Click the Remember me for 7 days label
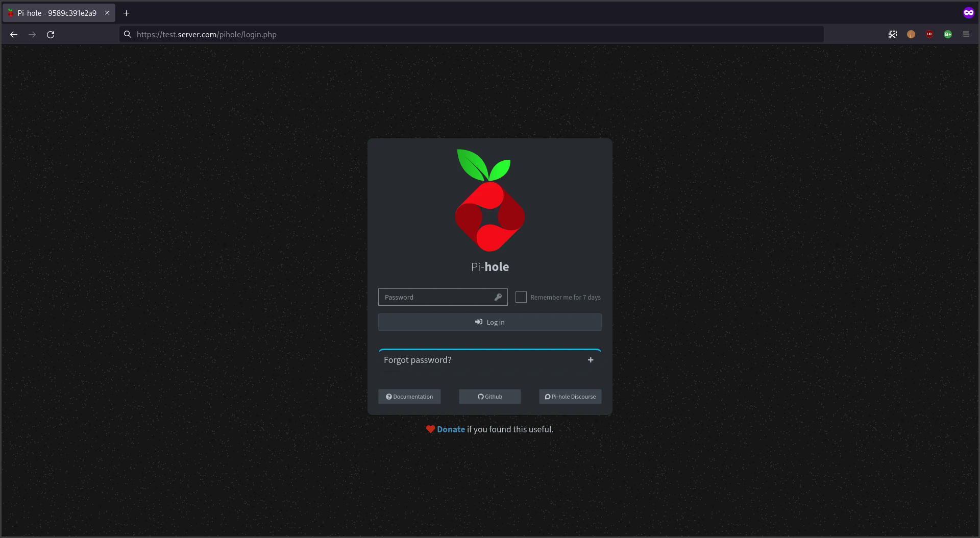 coord(566,297)
